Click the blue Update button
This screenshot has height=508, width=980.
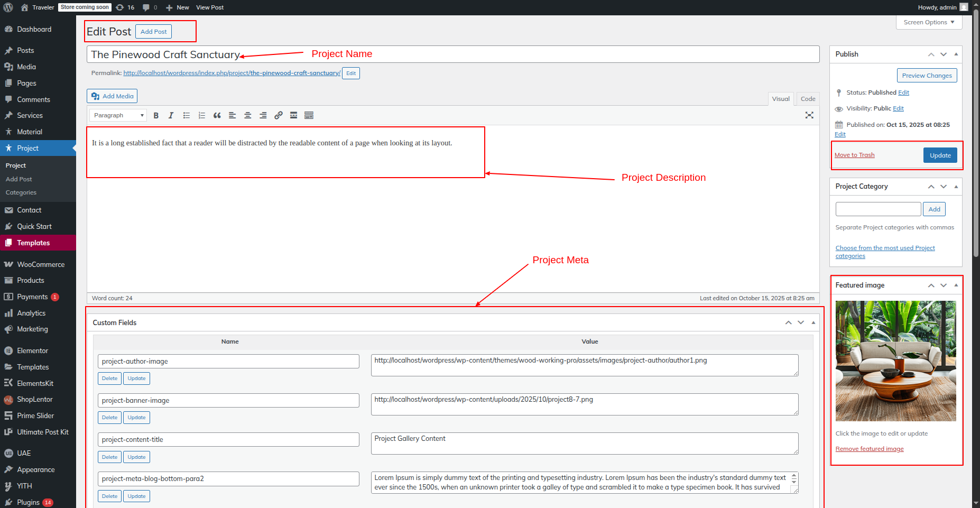(x=940, y=155)
